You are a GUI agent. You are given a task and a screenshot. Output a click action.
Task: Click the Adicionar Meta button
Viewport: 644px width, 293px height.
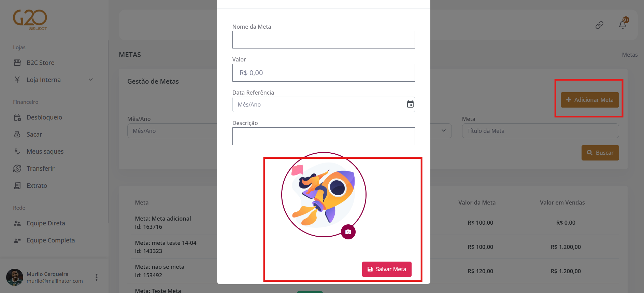pyautogui.click(x=589, y=100)
